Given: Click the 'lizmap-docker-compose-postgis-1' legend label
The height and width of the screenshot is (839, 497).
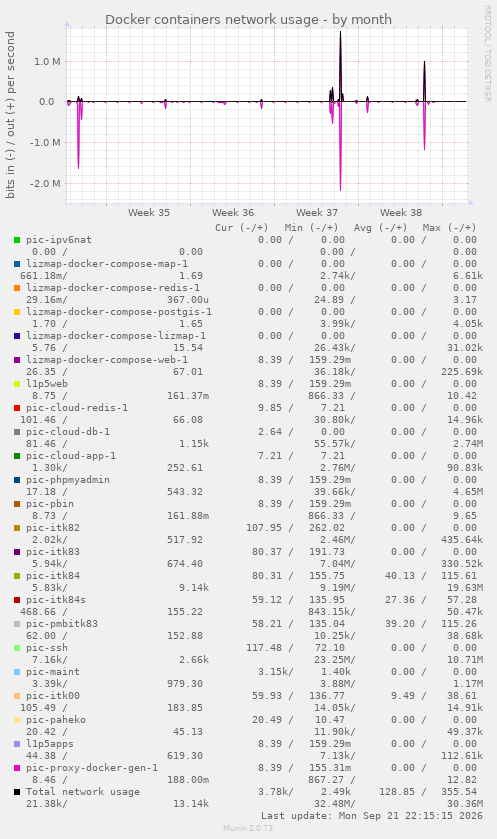Looking at the screenshot, I should [119, 312].
